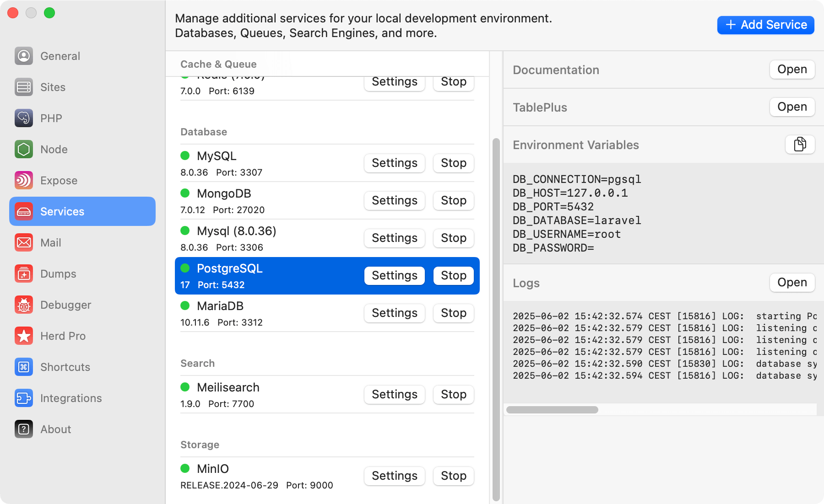Click the Add Service button
Screen dimensions: 824x504
click(x=765, y=25)
